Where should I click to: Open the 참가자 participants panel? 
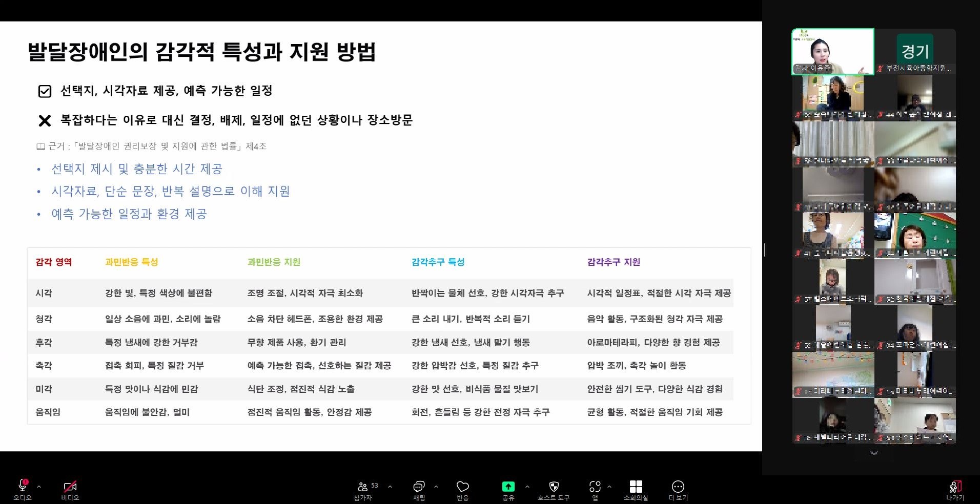tap(363, 487)
